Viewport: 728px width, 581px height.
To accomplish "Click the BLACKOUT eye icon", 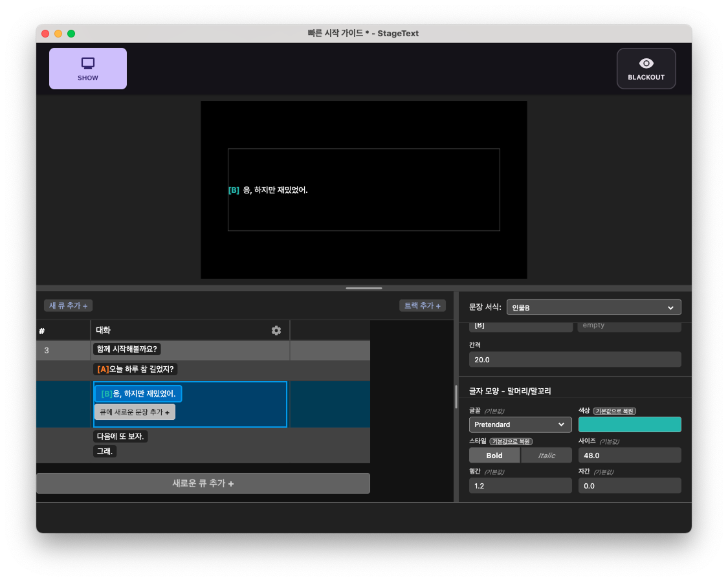I will tap(646, 63).
